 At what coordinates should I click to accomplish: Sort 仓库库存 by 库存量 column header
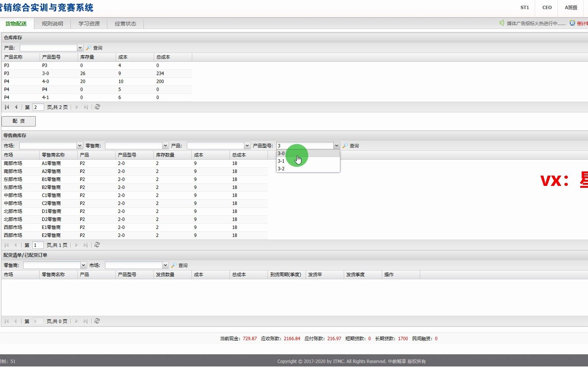(97, 57)
